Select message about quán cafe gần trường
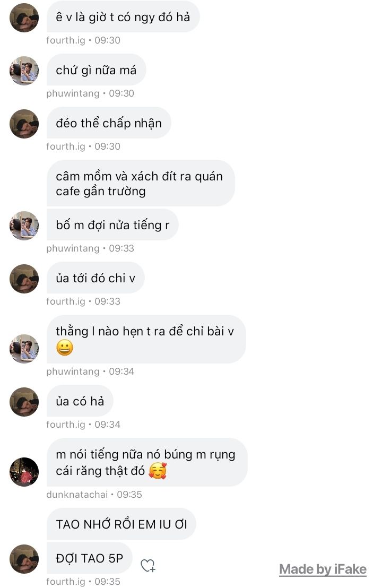Viewport: 382px width, 588px height. tap(141, 184)
